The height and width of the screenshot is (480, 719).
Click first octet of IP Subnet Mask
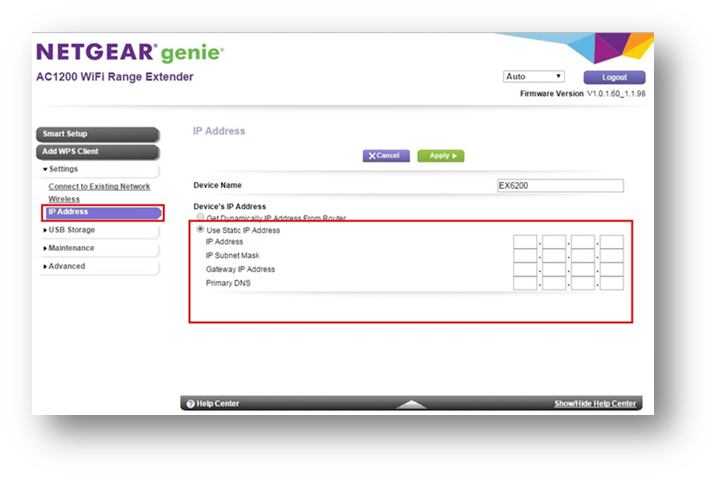[525, 255]
